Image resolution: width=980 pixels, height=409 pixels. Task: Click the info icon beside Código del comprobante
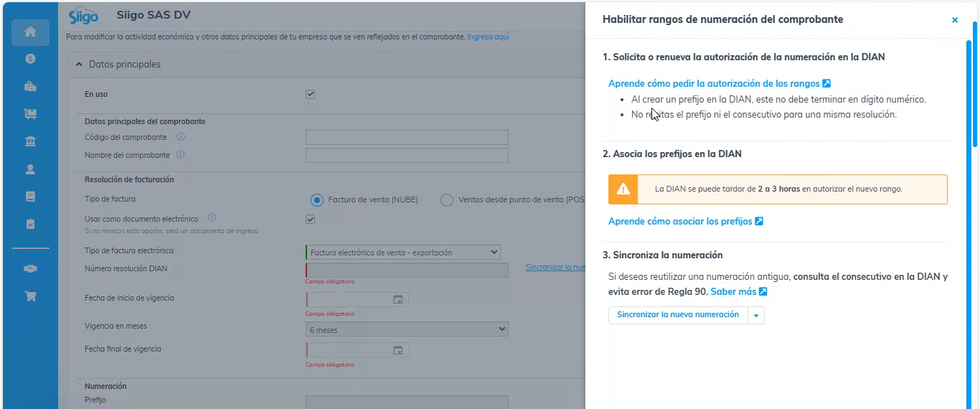181,137
